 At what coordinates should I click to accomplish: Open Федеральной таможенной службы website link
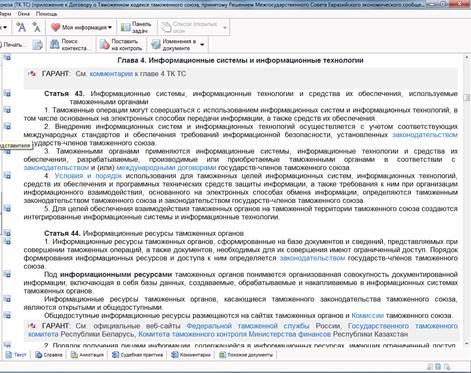pyautogui.click(x=248, y=326)
